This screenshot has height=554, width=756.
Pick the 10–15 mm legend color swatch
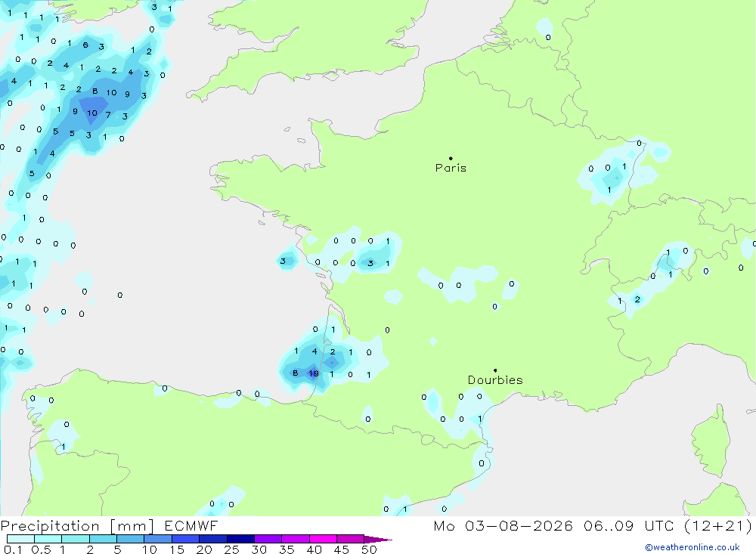point(158,539)
